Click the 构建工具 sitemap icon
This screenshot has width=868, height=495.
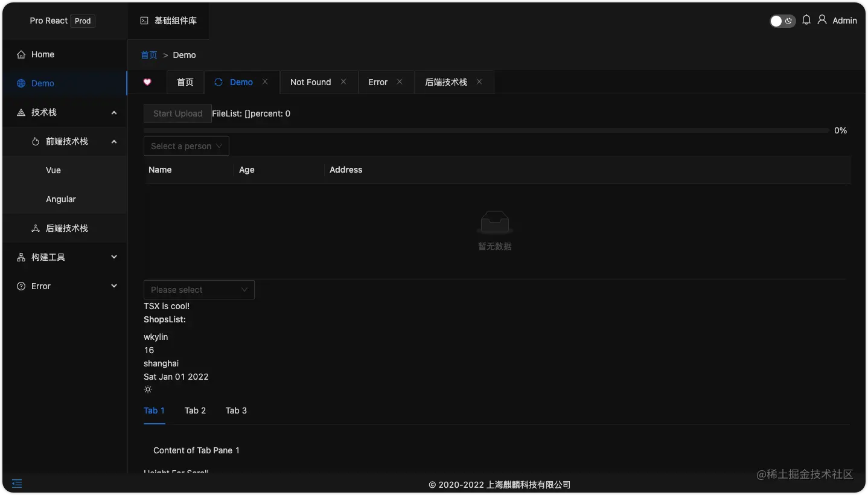[21, 257]
